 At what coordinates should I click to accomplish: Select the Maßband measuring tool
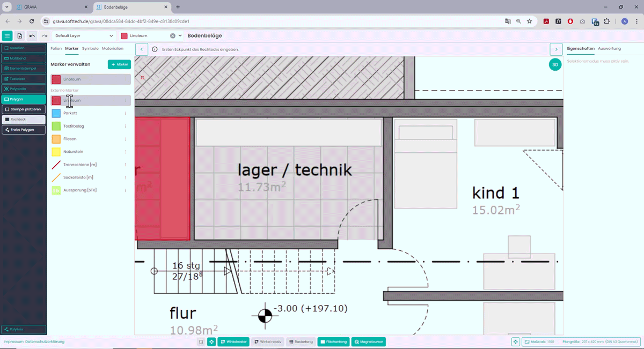24,58
